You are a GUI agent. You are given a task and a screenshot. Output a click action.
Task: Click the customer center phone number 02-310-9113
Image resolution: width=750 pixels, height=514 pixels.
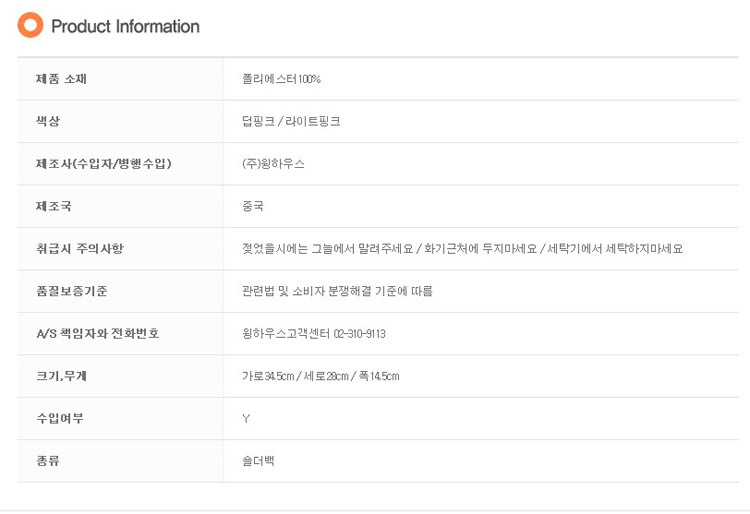click(x=359, y=334)
